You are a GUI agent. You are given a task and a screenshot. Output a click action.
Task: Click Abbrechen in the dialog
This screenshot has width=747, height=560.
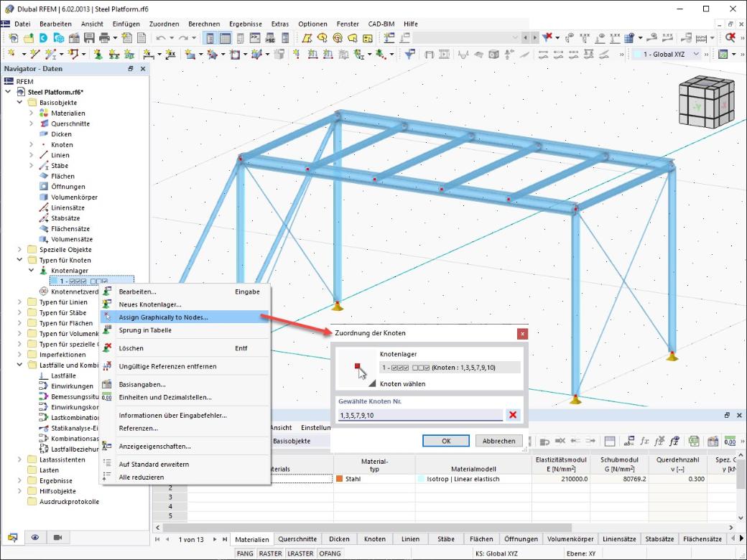498,441
